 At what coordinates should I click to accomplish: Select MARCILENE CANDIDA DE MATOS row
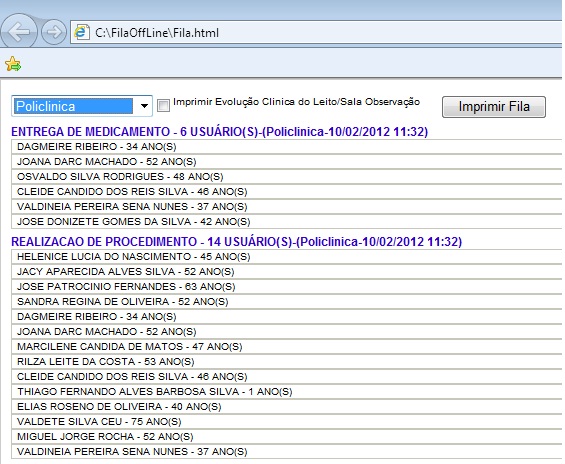(x=287, y=347)
